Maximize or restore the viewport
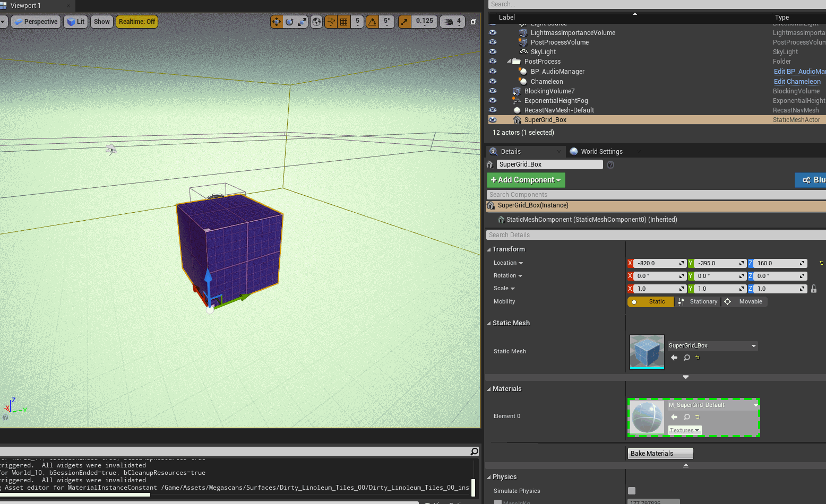Screen dimensions: 826x504 click(473, 22)
